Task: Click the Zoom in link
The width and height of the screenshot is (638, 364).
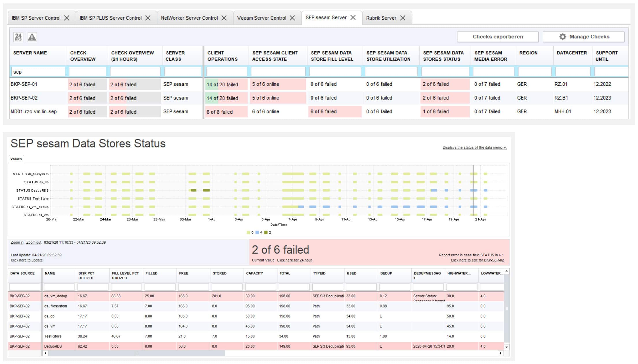Action: (17, 242)
